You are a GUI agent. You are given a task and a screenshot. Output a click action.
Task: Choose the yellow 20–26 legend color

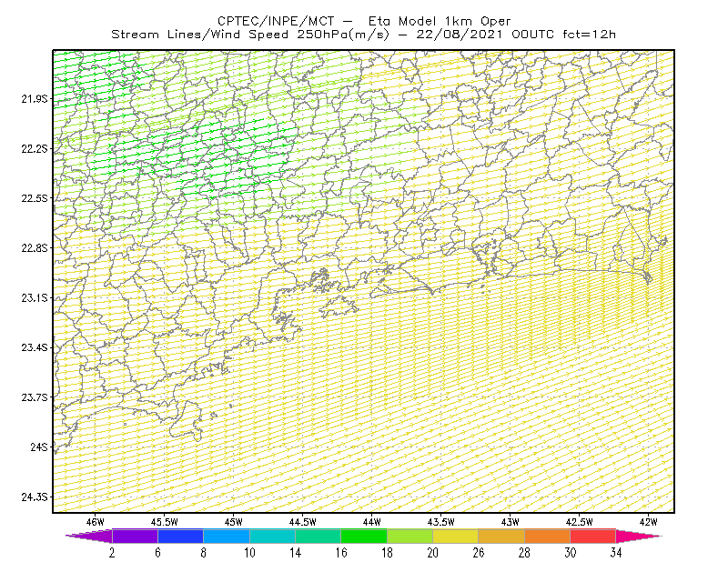[456, 536]
